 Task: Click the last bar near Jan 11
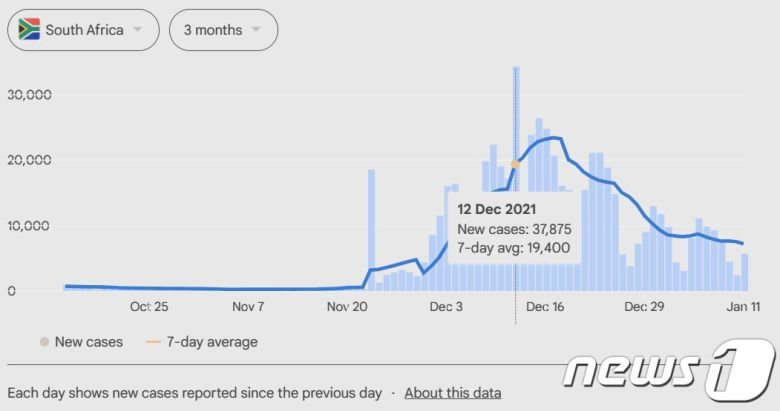pyautogui.click(x=744, y=272)
